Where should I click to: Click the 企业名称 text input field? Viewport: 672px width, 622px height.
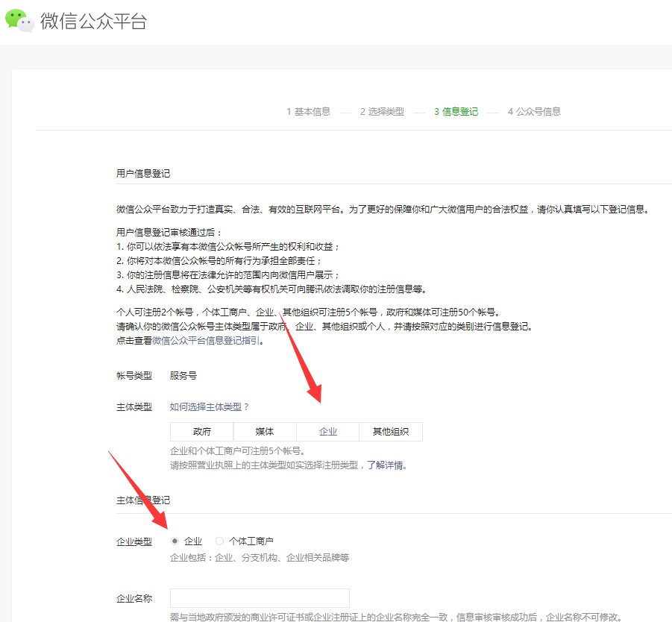tap(260, 598)
